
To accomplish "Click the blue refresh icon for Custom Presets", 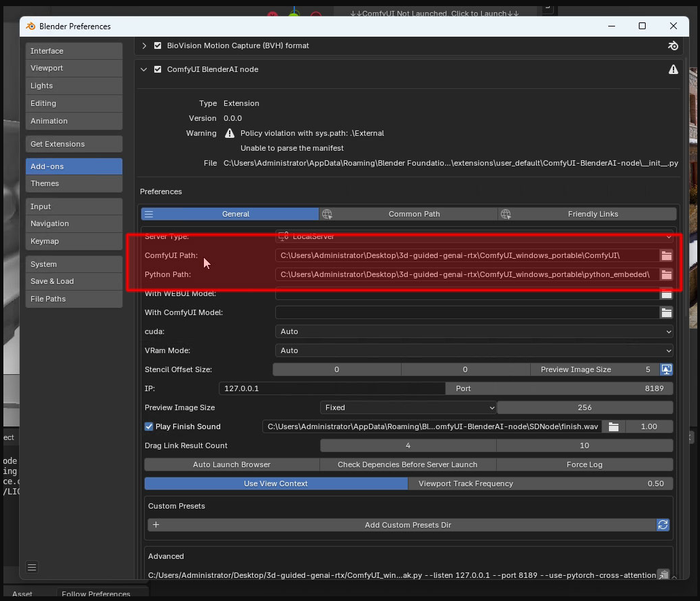I will pyautogui.click(x=663, y=525).
